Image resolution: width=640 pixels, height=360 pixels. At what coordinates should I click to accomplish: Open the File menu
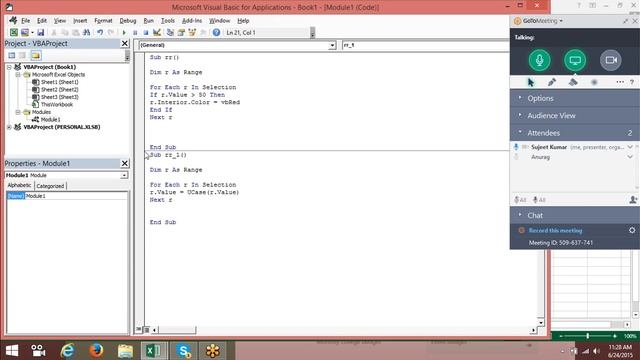click(26, 21)
